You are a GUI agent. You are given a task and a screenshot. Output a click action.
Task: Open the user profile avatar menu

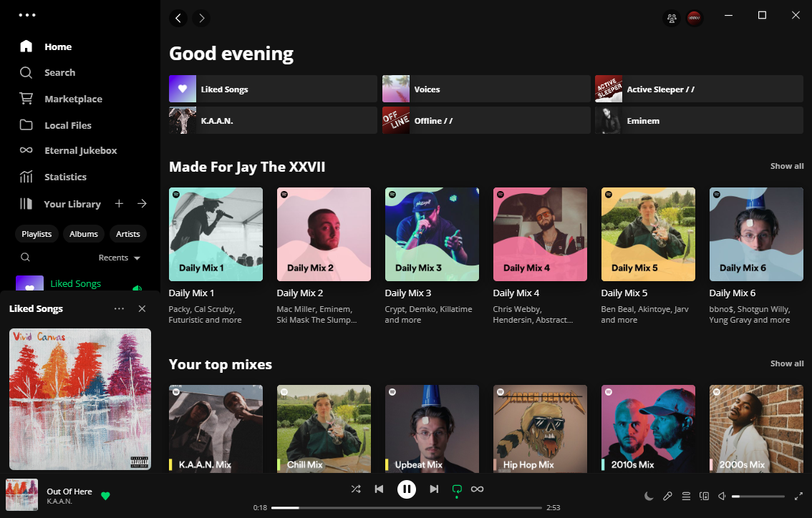(695, 18)
